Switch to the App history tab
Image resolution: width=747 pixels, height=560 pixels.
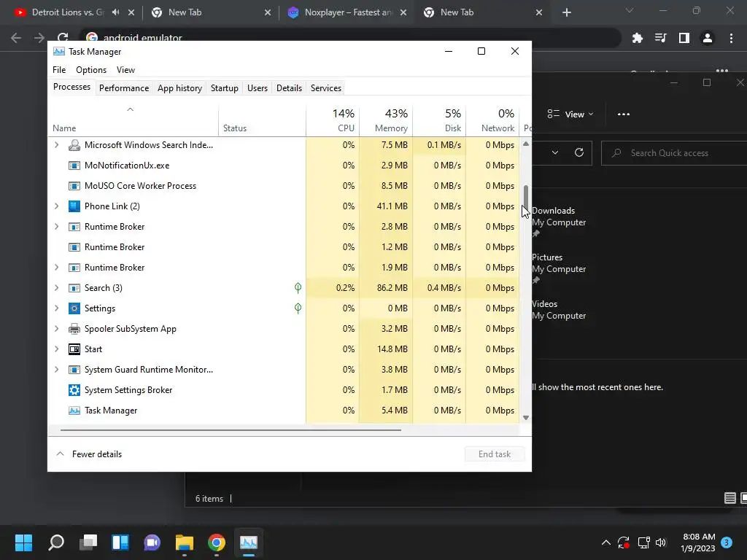(179, 88)
